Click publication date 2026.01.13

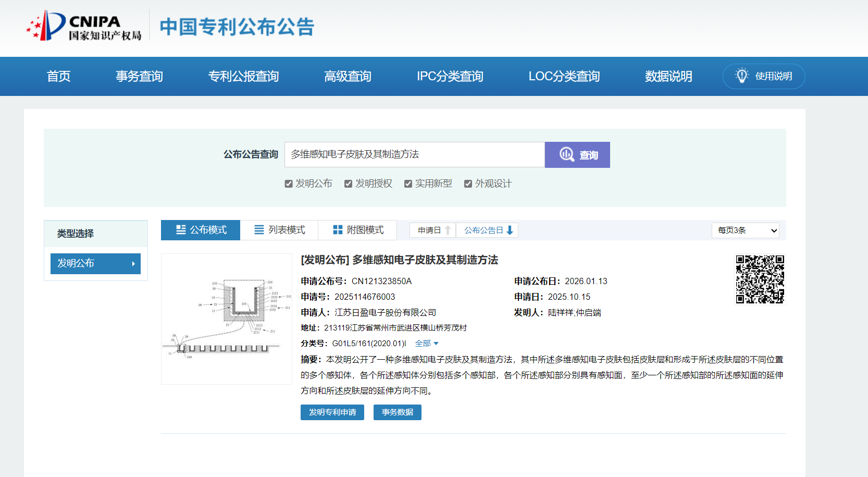[586, 281]
